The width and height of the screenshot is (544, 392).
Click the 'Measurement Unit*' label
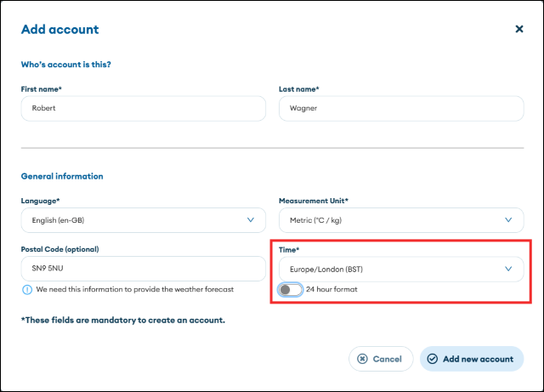coord(314,201)
